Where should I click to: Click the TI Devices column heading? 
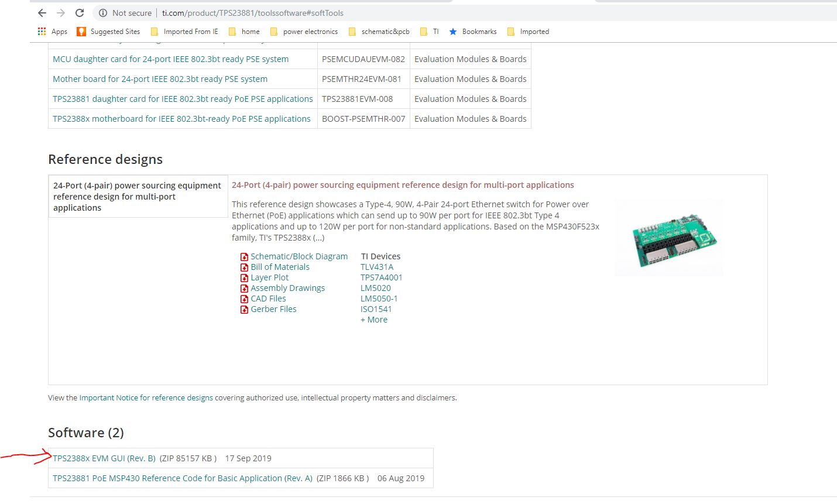click(x=380, y=256)
